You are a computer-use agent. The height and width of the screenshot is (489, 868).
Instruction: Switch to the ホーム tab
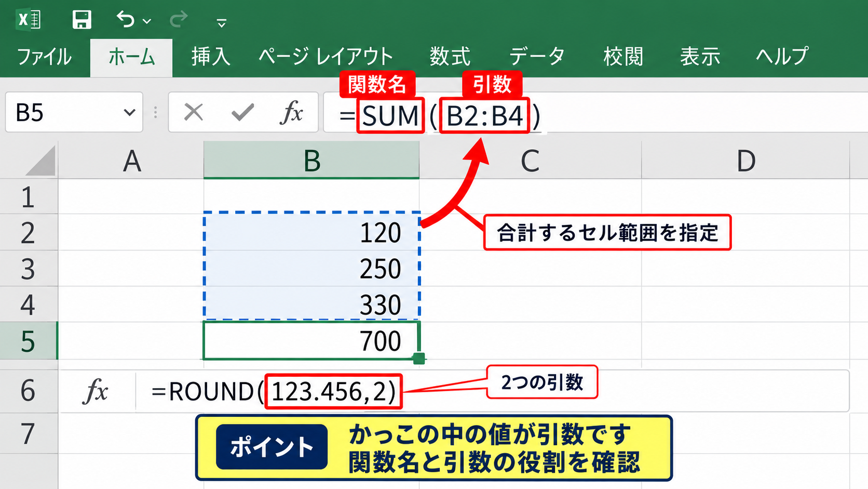click(x=131, y=57)
